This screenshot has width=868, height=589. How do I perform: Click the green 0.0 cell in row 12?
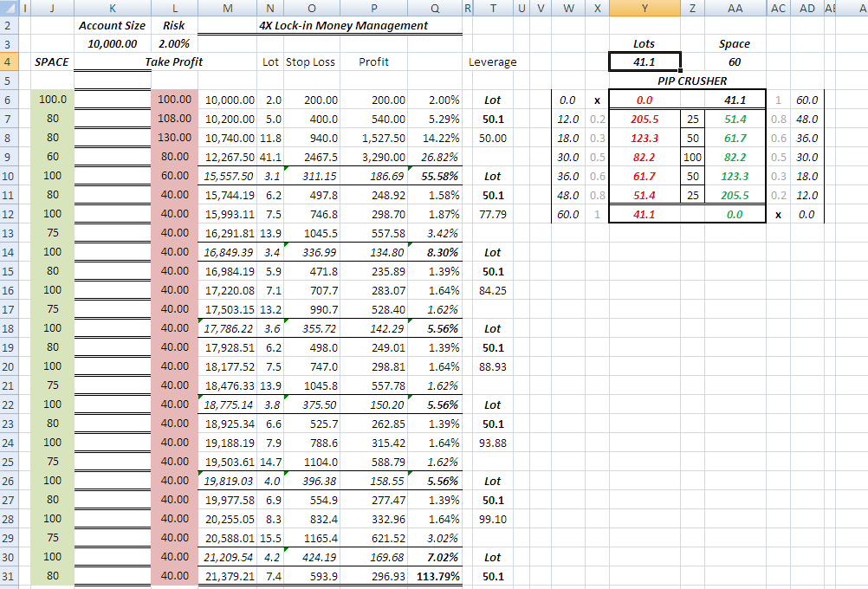coord(735,214)
